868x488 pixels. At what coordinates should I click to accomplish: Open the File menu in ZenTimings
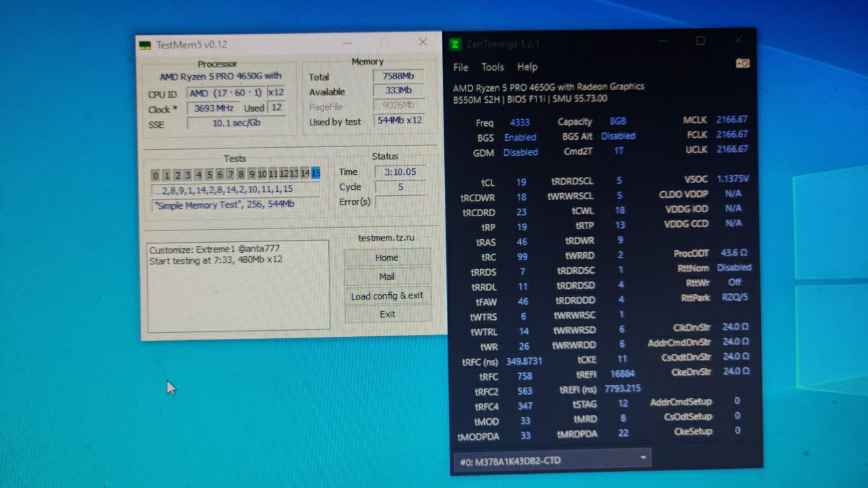(x=460, y=67)
